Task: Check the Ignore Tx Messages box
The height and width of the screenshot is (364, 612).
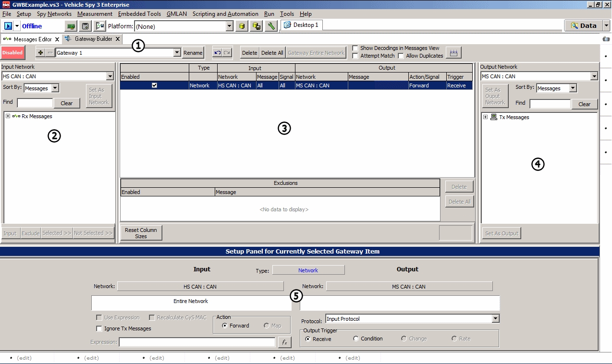Action: point(99,328)
